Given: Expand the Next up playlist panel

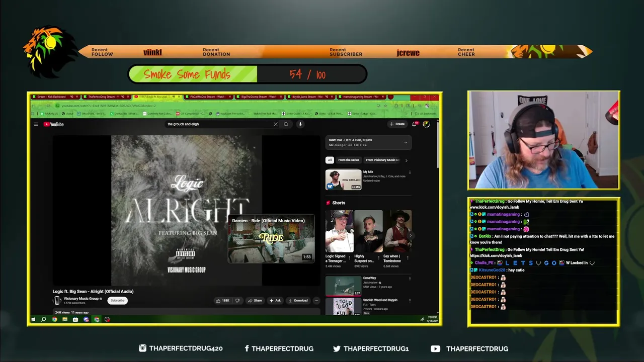Looking at the screenshot, I should click(x=406, y=142).
